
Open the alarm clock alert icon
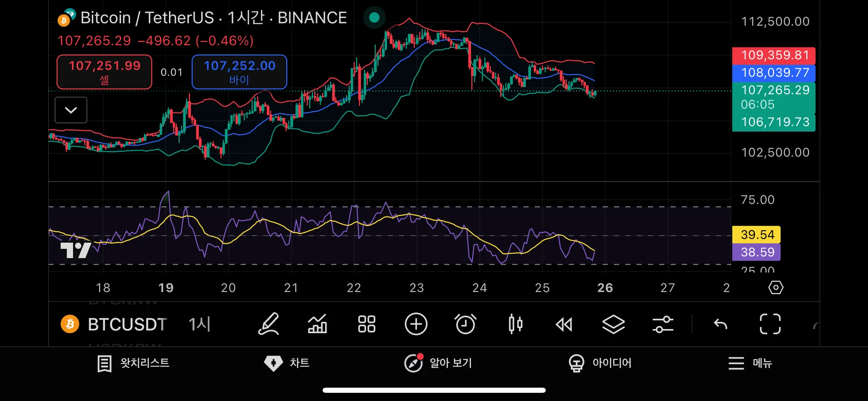465,324
